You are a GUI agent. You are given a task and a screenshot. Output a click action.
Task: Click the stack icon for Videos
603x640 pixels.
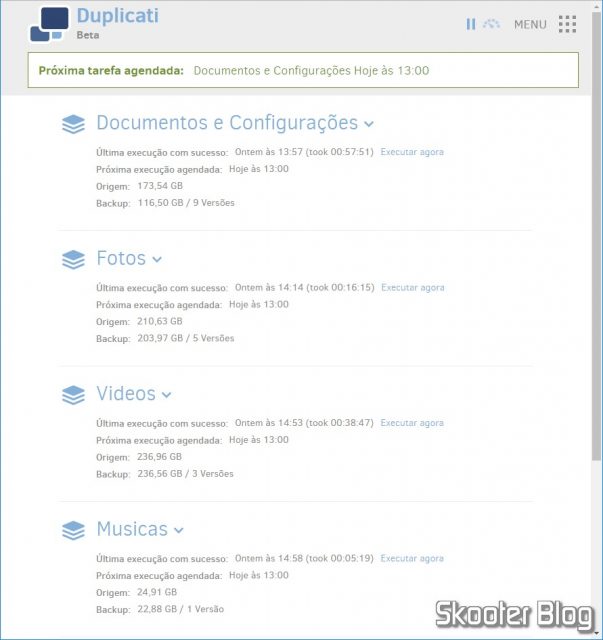pos(73,395)
